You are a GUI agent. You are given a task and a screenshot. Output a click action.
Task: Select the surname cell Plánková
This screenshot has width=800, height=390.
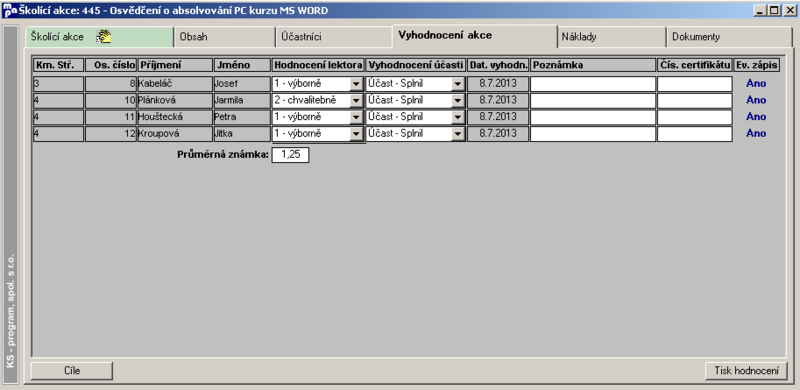point(175,101)
